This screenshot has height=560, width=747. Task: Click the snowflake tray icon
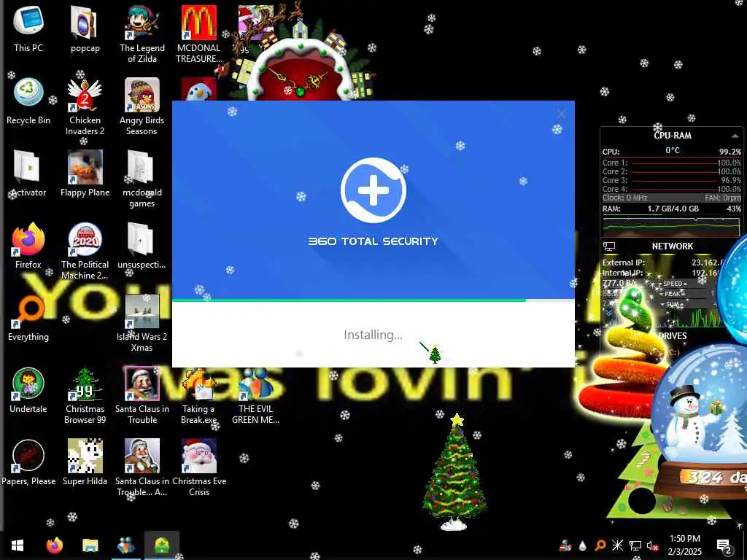[617, 545]
